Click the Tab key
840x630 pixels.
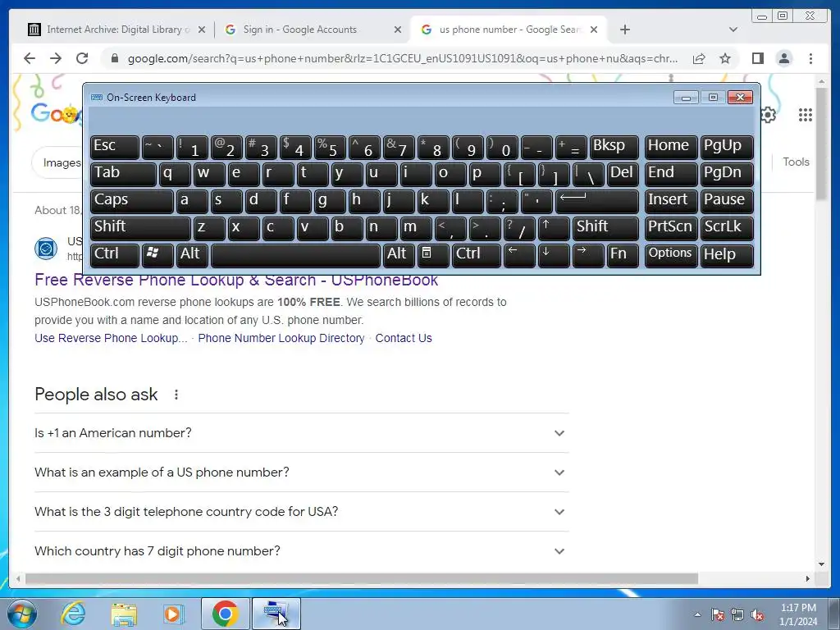coord(123,174)
